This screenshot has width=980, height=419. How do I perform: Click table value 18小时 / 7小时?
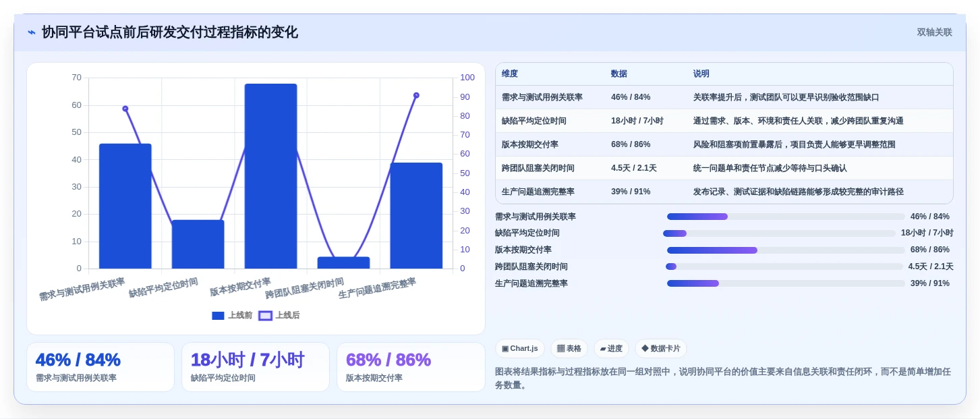[x=637, y=121]
